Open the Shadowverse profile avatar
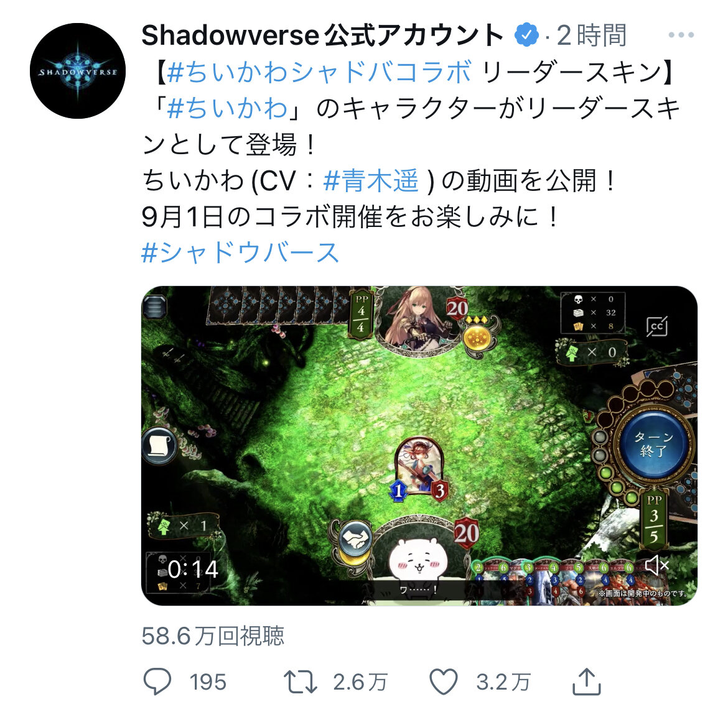 (78, 71)
